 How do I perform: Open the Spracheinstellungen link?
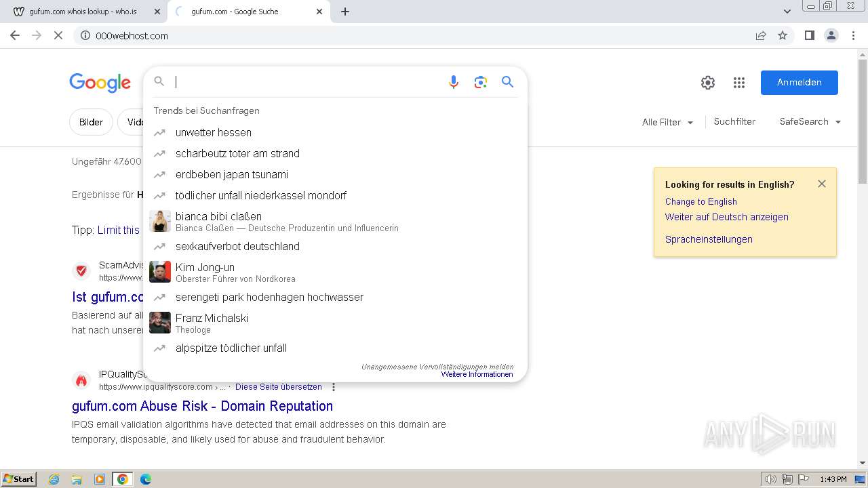pos(709,240)
